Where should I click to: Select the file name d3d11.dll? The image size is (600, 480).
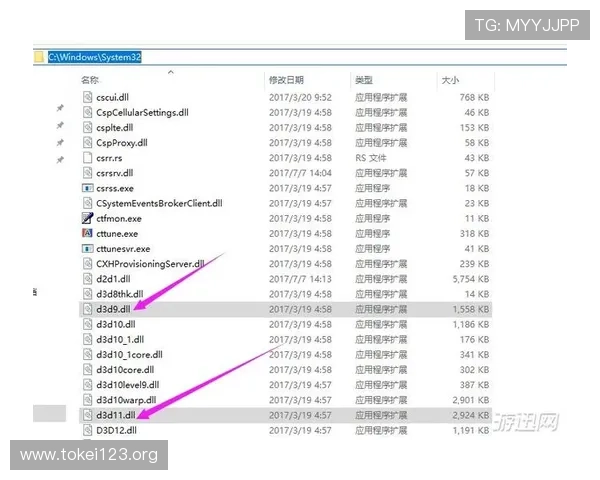coord(116,415)
